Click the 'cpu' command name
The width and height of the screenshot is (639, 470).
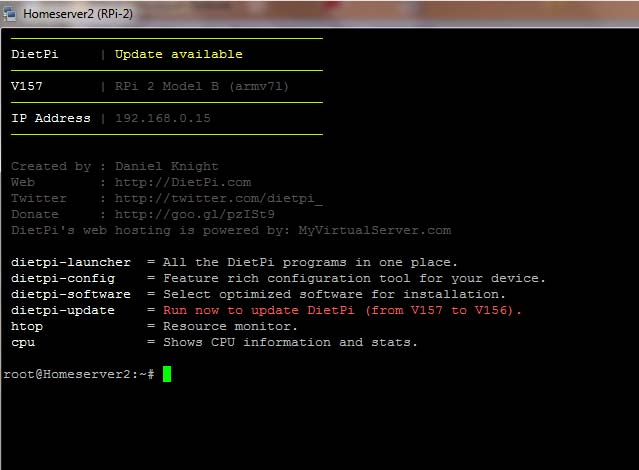[x=23, y=342]
